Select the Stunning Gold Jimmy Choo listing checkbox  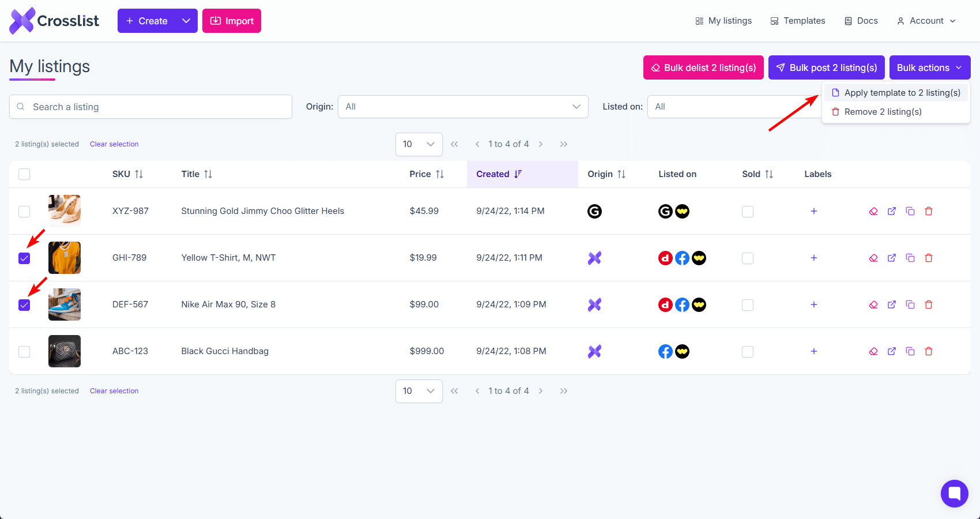point(24,211)
